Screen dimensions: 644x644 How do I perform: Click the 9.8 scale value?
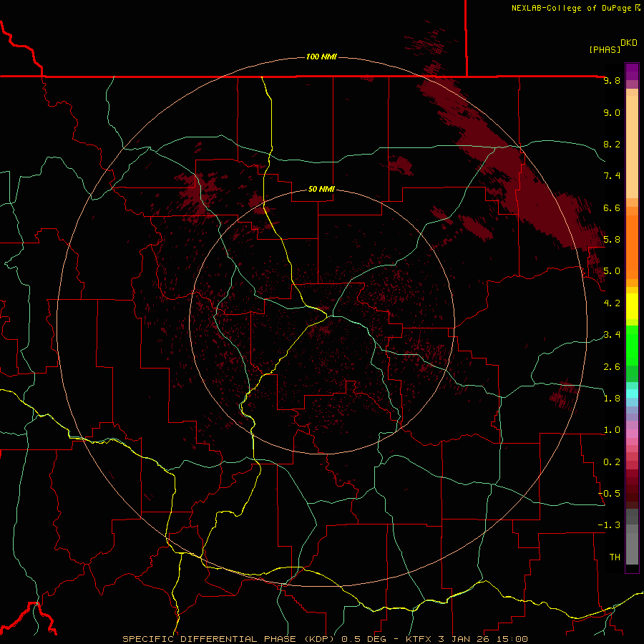click(x=612, y=80)
